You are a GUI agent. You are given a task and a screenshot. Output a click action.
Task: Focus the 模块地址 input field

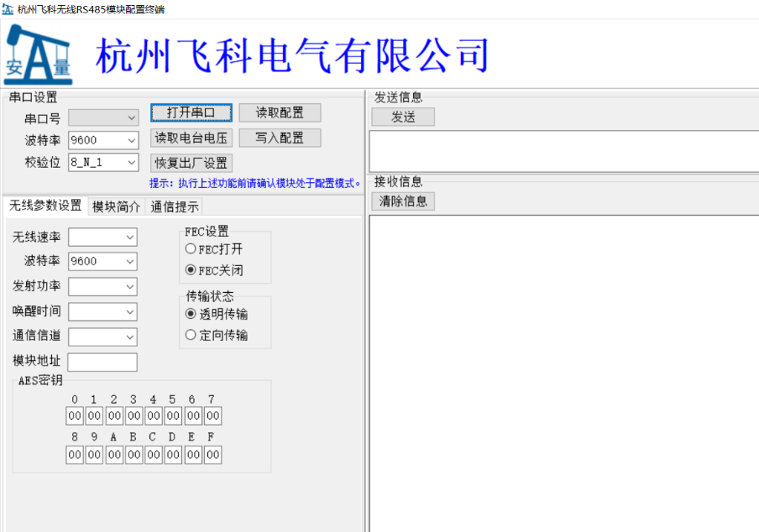click(102, 362)
